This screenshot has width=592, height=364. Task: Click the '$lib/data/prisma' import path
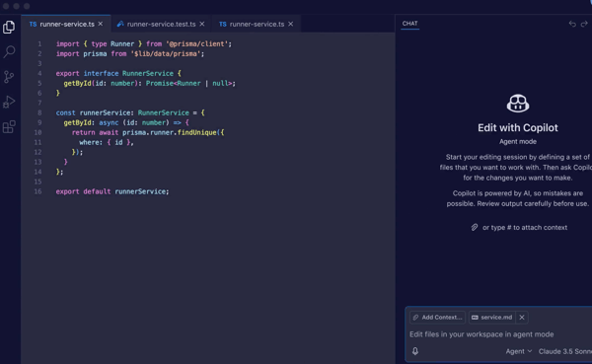[x=166, y=53]
